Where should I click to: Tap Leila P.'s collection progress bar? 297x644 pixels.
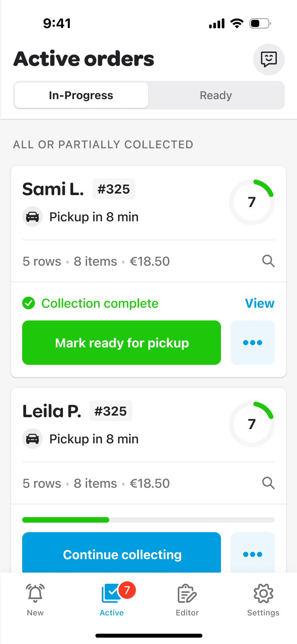point(148,520)
